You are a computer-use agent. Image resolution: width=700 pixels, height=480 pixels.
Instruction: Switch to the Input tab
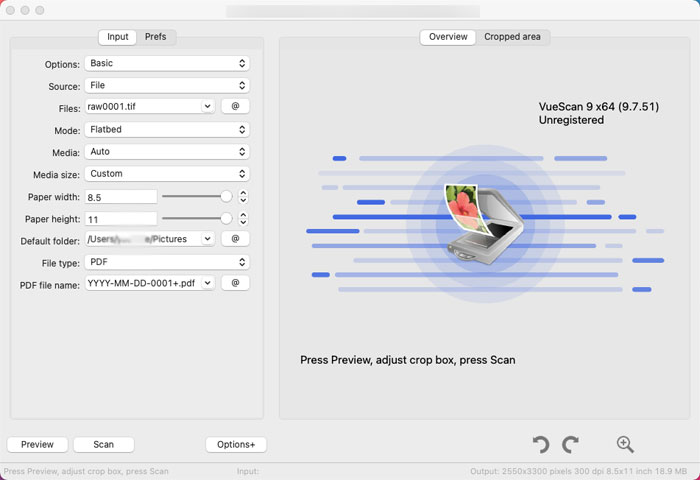[117, 37]
